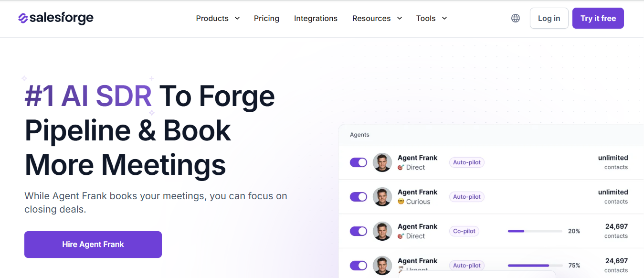644x278 pixels.
Task: Click avatar of Agent Frank Curious row
Action: [382, 197]
